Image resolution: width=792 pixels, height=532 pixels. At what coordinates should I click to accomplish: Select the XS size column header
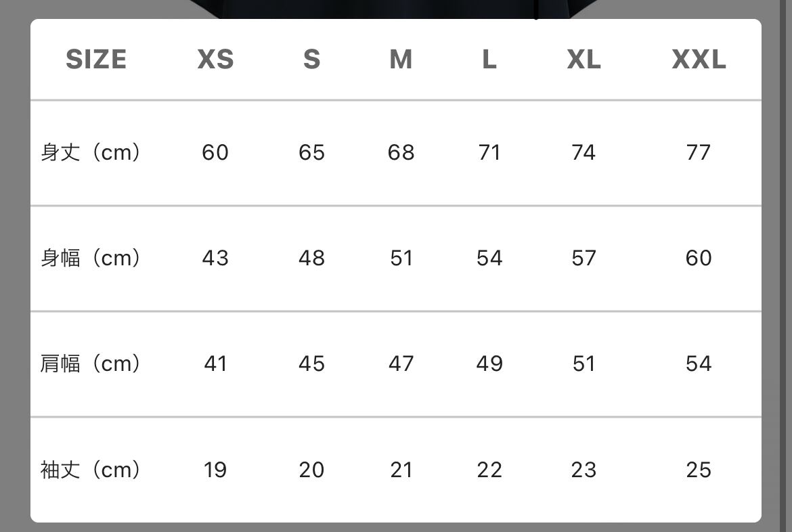point(215,60)
